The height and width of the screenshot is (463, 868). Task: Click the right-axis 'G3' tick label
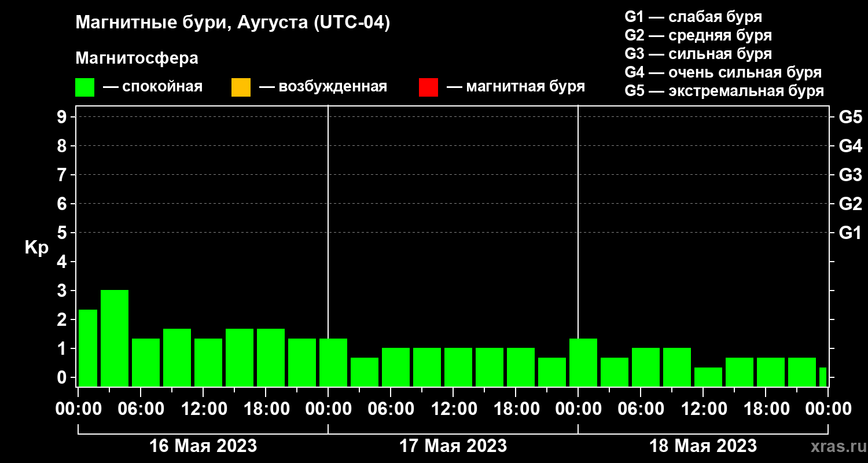pos(850,175)
